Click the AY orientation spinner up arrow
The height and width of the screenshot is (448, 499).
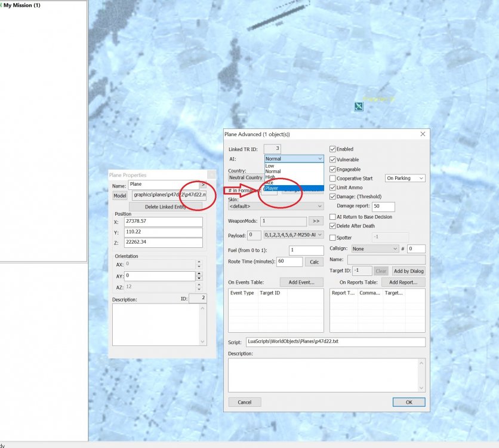coord(199,274)
